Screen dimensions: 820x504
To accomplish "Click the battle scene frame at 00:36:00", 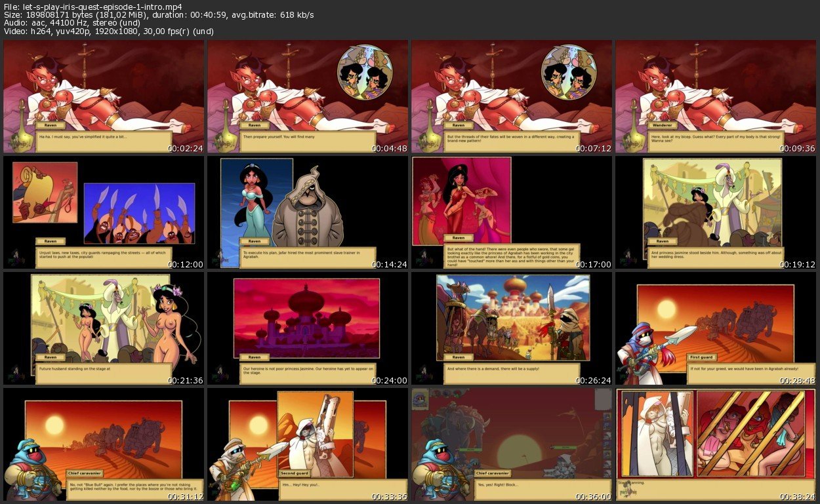I will [x=512, y=444].
